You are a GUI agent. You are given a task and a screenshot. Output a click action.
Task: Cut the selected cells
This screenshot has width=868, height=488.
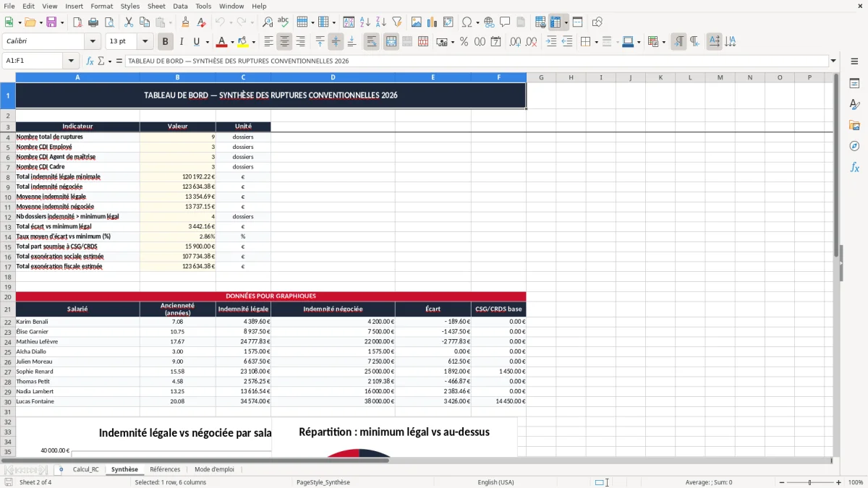[128, 22]
